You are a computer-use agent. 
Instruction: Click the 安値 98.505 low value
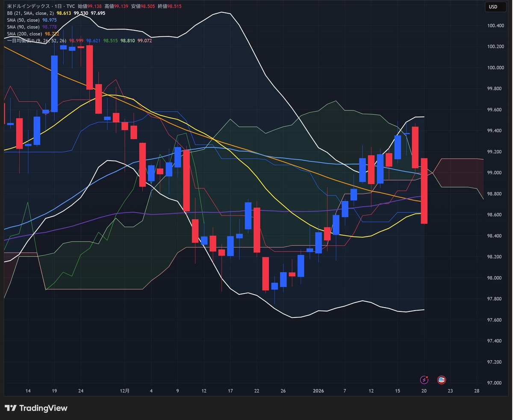[x=143, y=7]
